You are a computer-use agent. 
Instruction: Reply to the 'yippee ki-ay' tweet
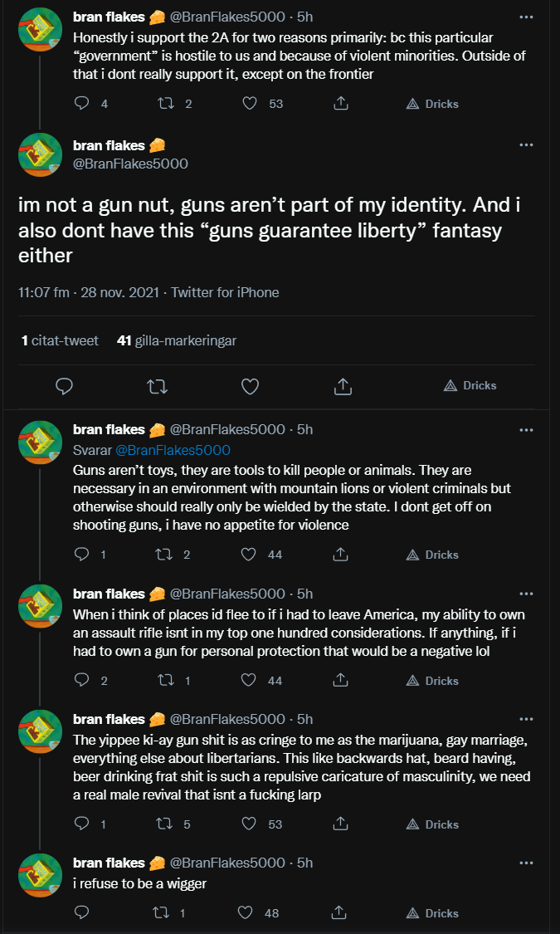coord(81,824)
